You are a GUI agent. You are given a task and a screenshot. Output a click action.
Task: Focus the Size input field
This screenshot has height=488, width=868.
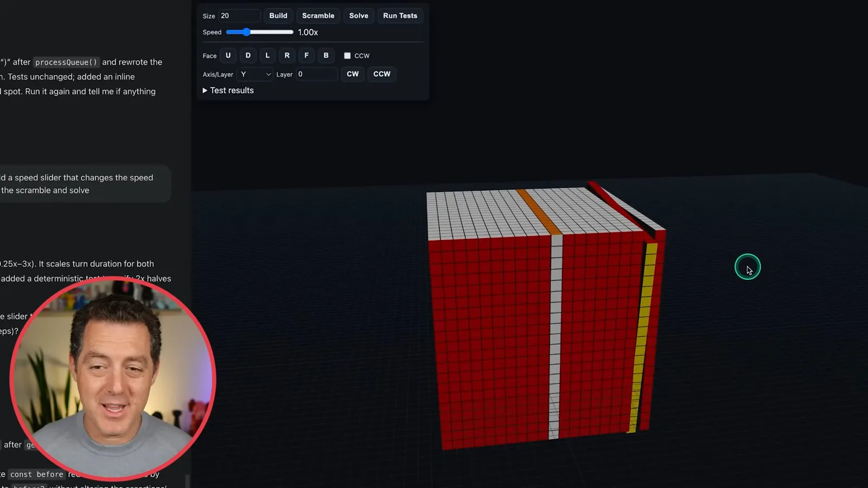(x=239, y=16)
